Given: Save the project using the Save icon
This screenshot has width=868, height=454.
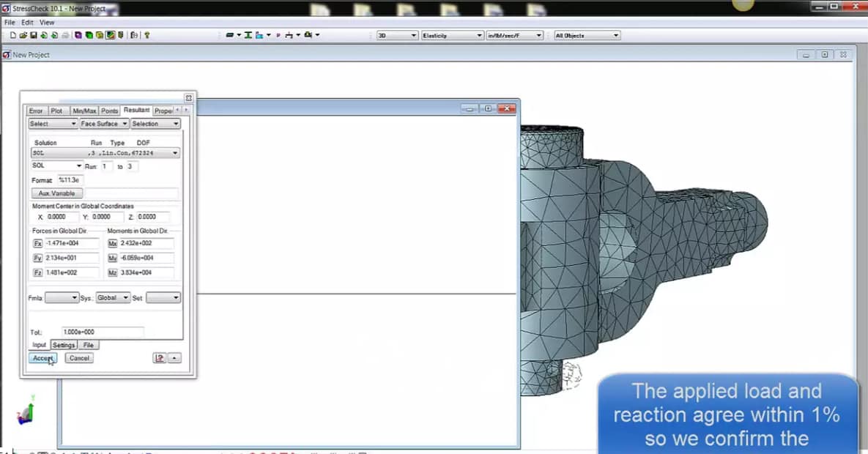Looking at the screenshot, I should 32,34.
